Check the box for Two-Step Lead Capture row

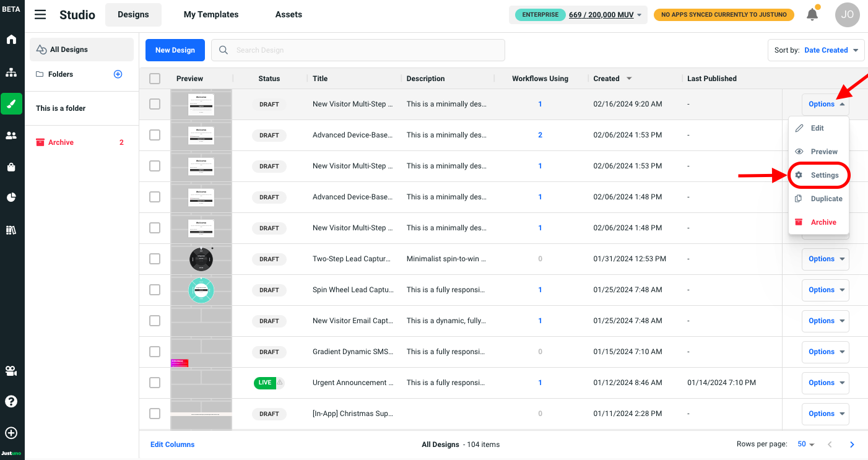[x=155, y=259]
